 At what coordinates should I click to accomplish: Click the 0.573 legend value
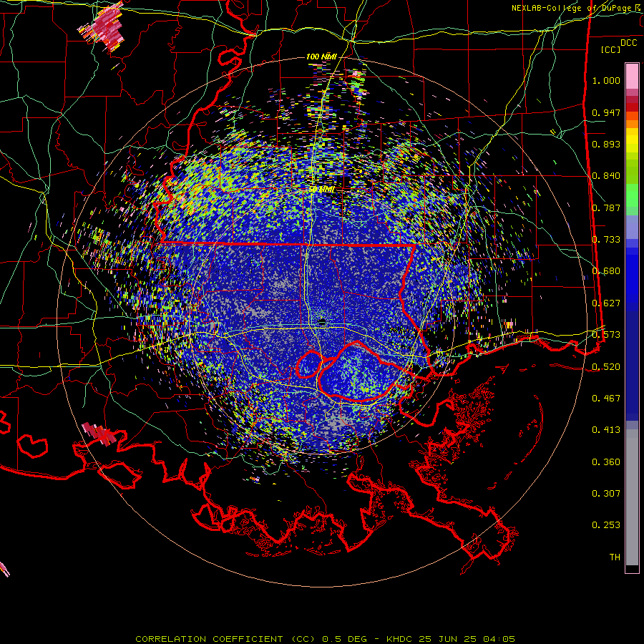coord(606,335)
